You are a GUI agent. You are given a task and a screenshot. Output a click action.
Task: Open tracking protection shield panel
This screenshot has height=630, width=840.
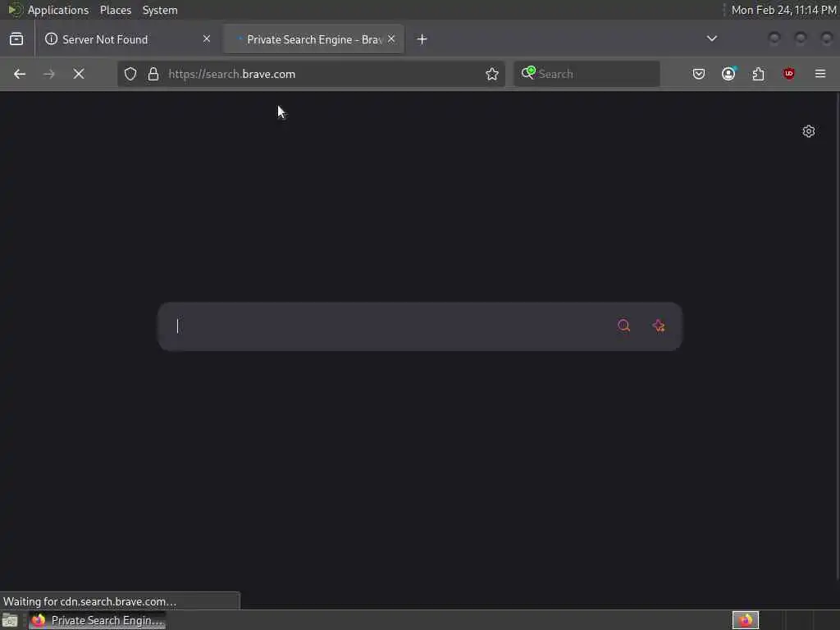pyautogui.click(x=130, y=74)
